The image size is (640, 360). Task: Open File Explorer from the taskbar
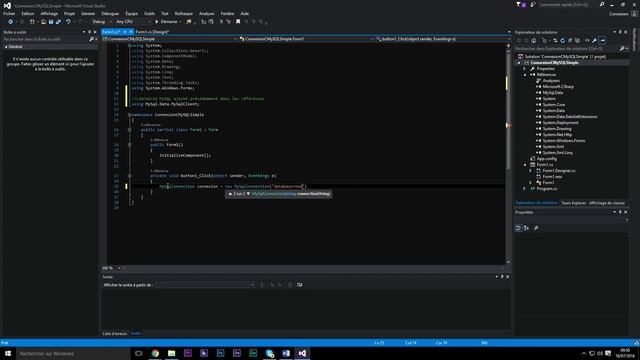click(x=171, y=353)
